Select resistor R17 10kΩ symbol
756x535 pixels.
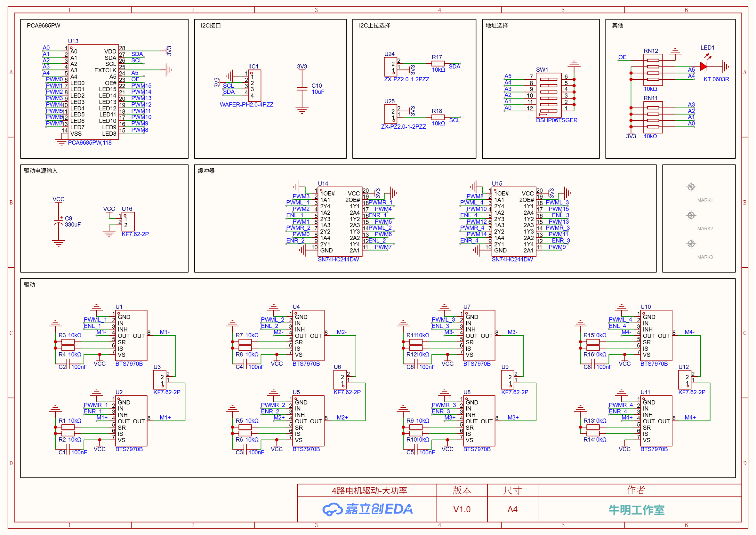438,64
